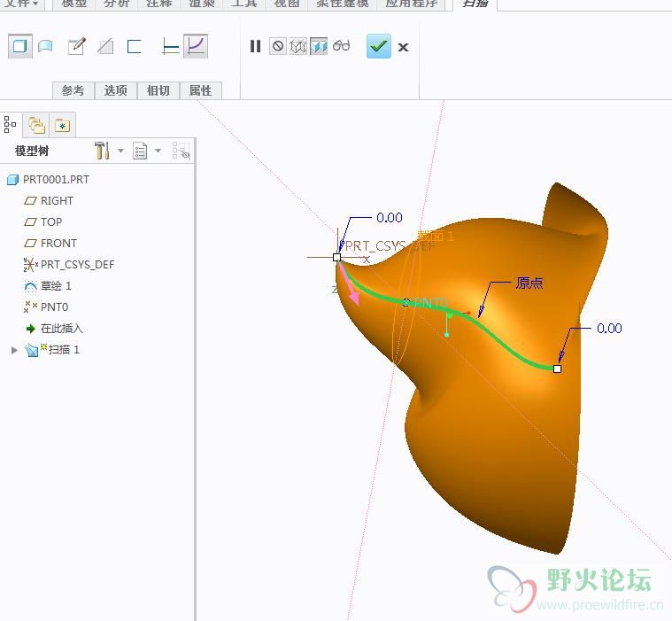672x621 pixels.
Task: Switch to the 扫描 ribbon tab
Action: [x=475, y=4]
